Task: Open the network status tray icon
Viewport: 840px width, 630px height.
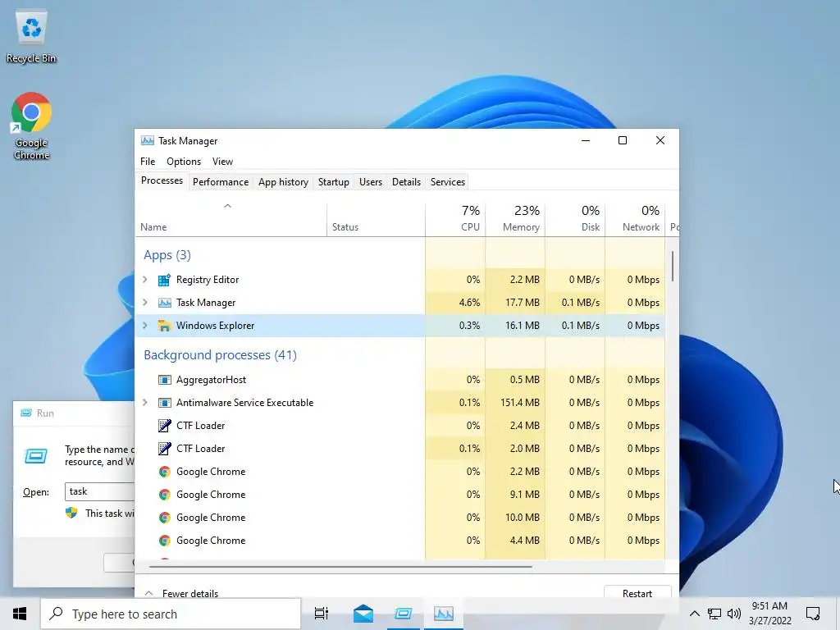Action: tap(714, 614)
